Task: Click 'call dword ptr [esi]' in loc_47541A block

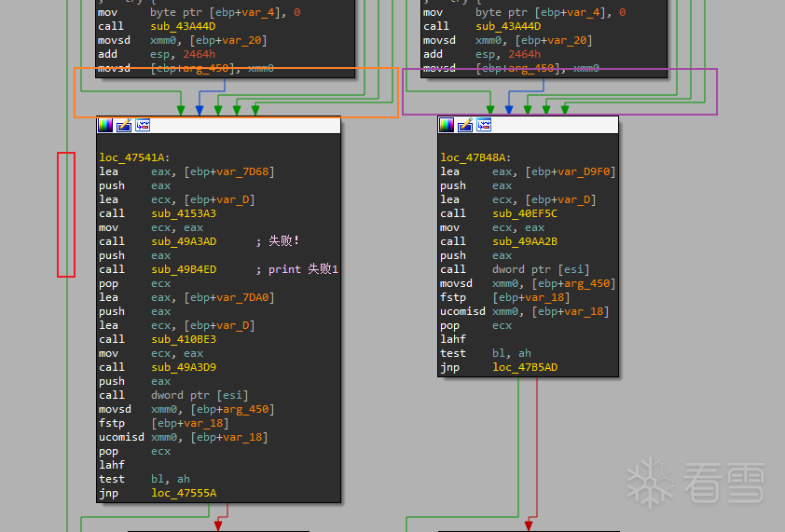Action: pyautogui.click(x=173, y=395)
